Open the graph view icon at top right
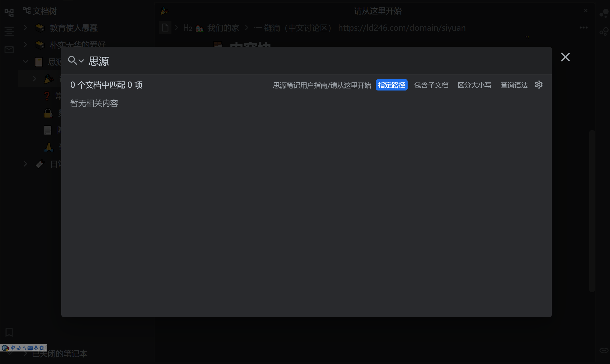Screen dimensions: 610x364 [x=604, y=13]
